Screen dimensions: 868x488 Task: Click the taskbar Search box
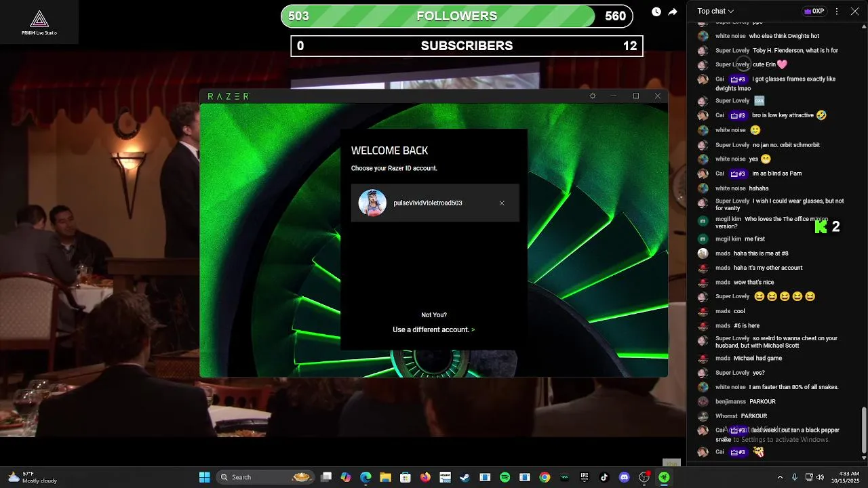point(266,477)
